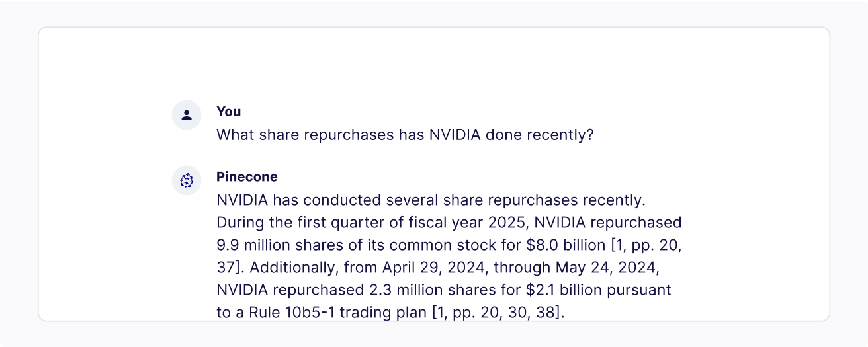Click the question about NVIDIA share repurchases
The image size is (868, 347).
tap(405, 135)
